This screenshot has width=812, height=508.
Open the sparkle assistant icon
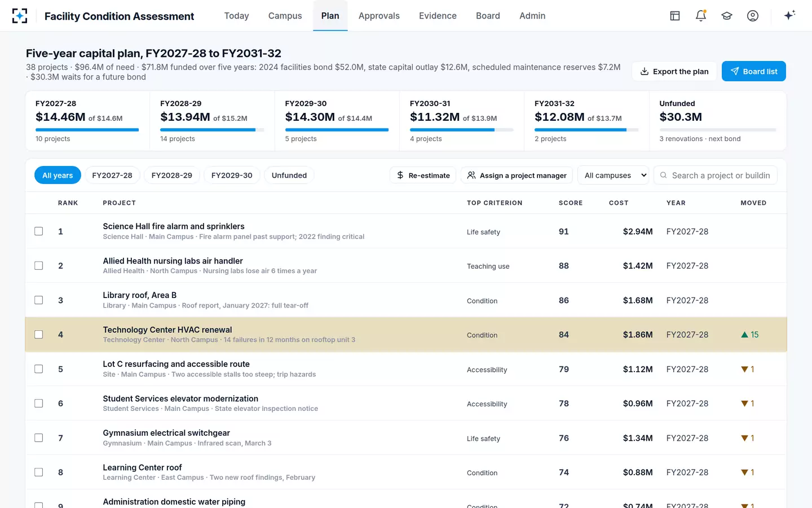point(789,15)
